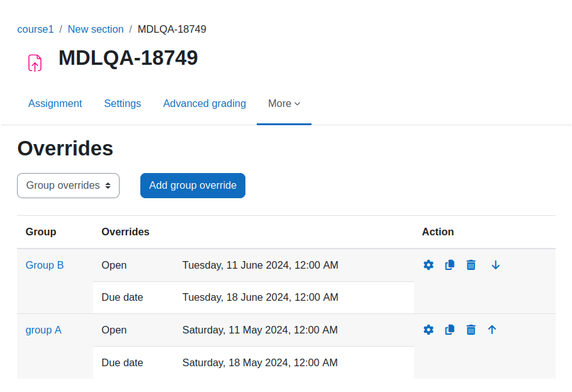Duplicate the group A override
The height and width of the screenshot is (392, 572).
coord(450,330)
